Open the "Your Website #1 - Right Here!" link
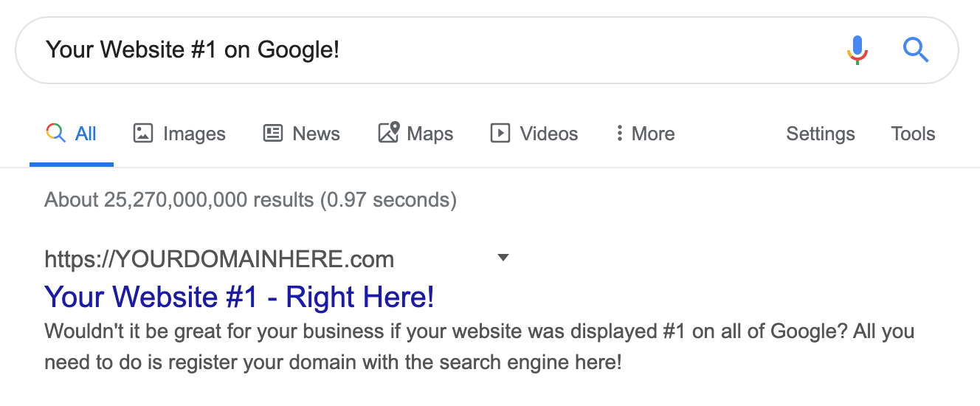 tap(239, 297)
